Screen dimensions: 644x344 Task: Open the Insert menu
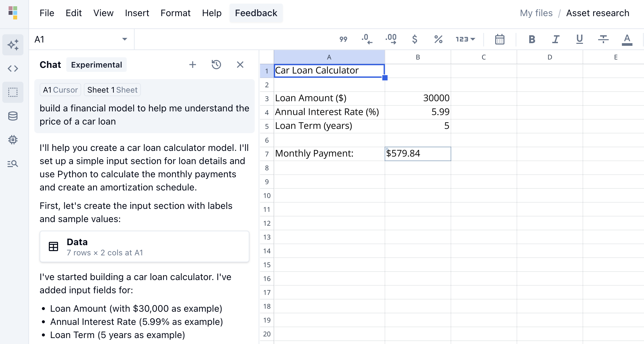(137, 13)
